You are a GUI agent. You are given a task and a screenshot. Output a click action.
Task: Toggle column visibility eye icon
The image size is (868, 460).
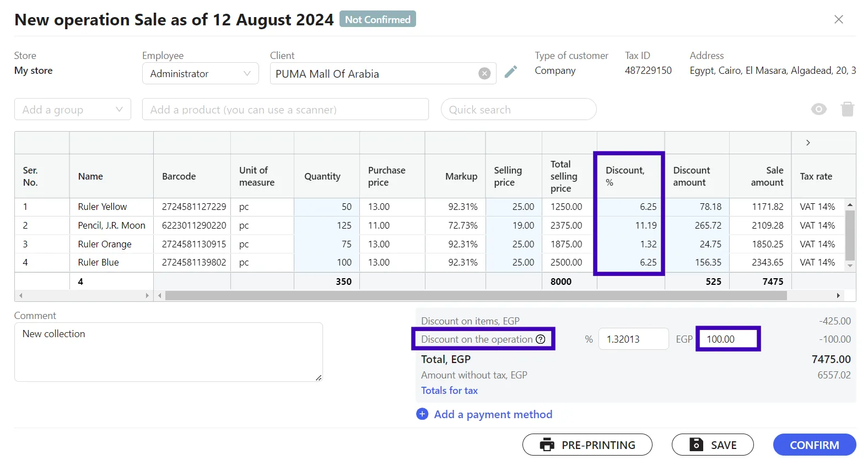click(819, 109)
